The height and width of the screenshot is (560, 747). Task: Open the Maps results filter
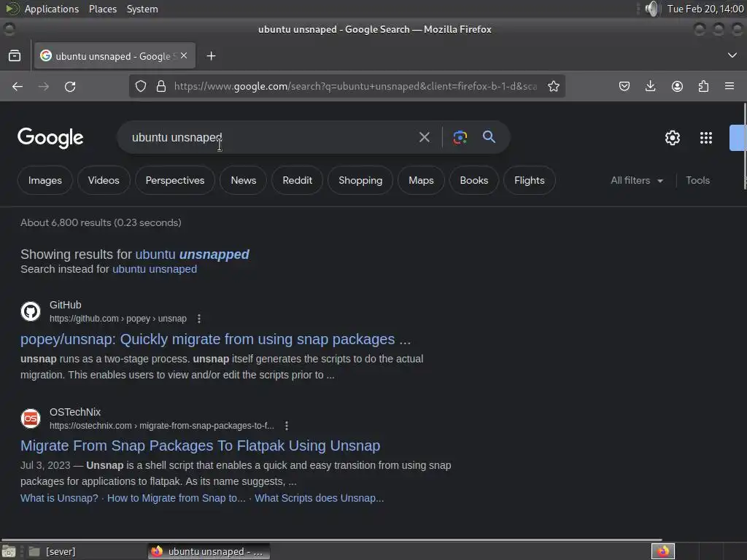(x=421, y=181)
